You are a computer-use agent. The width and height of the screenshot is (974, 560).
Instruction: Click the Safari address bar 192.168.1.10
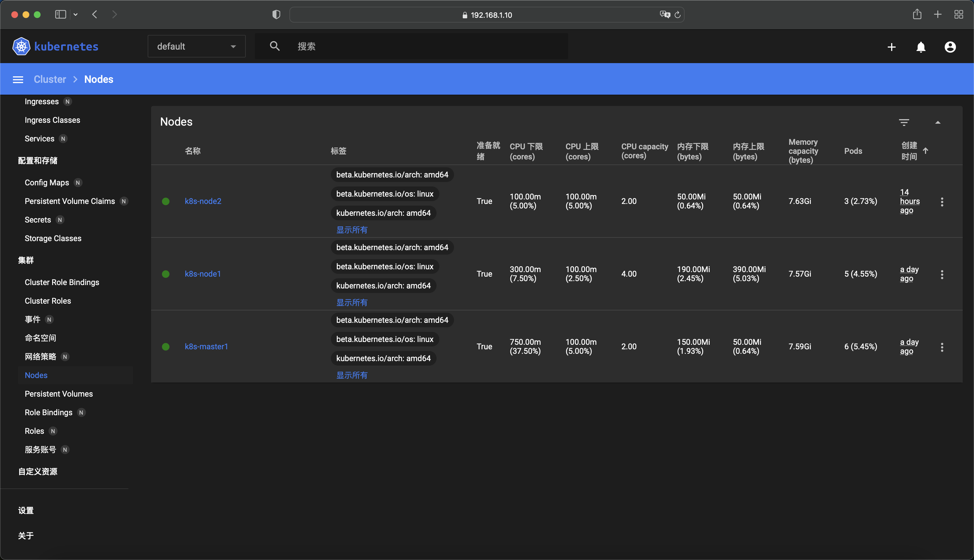(x=487, y=15)
